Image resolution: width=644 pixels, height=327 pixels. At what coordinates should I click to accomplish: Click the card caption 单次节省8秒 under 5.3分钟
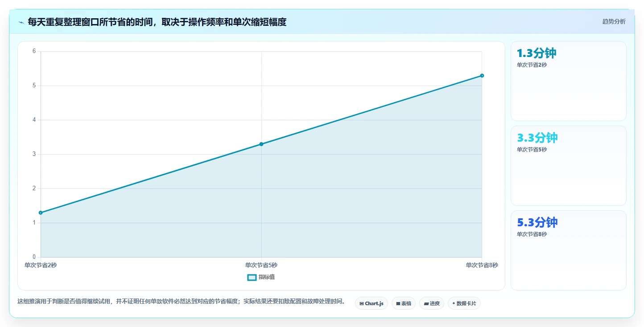pos(532,234)
